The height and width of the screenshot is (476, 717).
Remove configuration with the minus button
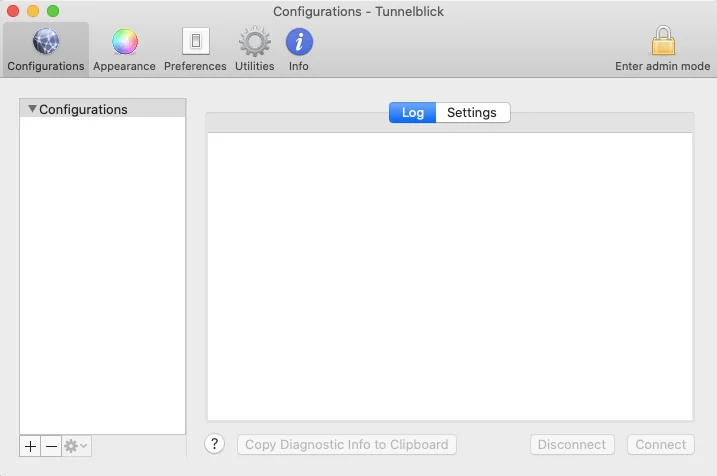(x=51, y=446)
